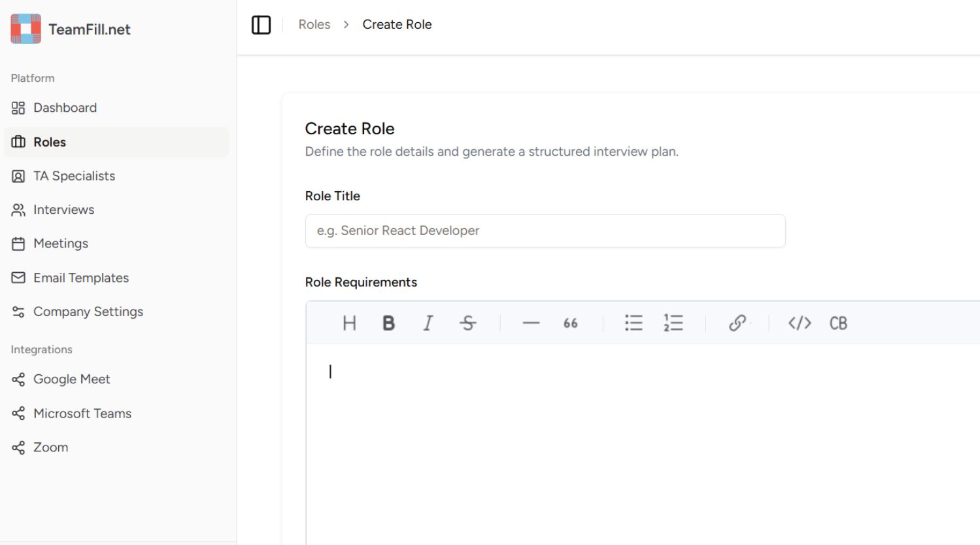980x545 pixels.
Task: Apply Strikethrough formatting
Action: point(468,323)
